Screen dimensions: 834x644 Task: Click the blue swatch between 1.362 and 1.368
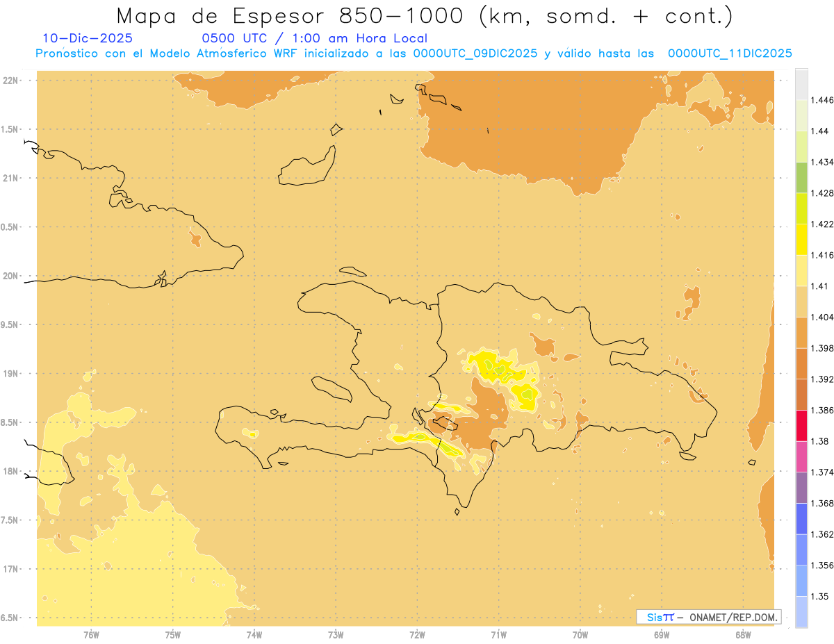(801, 518)
